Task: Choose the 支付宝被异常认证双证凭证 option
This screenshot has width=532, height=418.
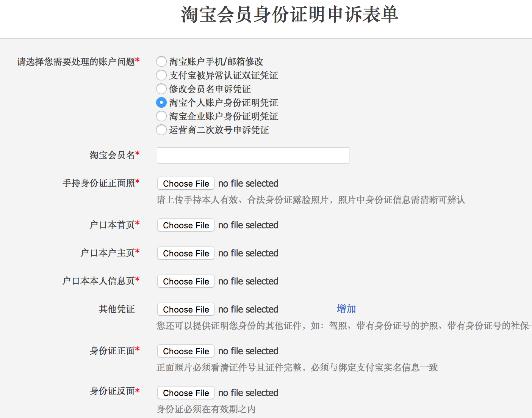Action: (161, 75)
